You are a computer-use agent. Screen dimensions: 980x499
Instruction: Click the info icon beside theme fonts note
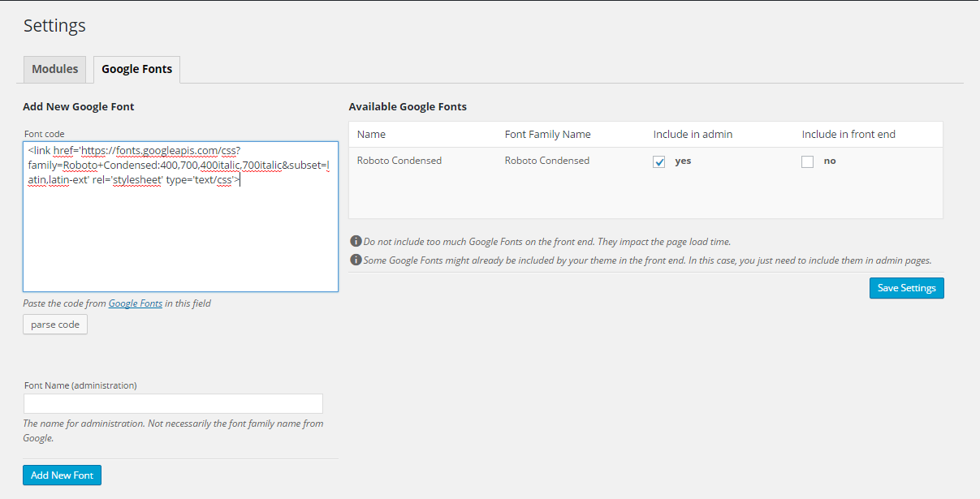(356, 260)
